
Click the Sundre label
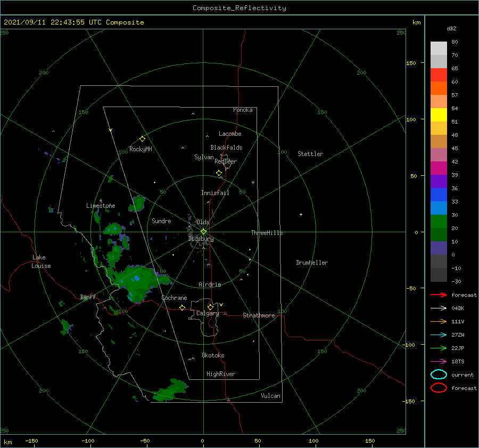[161, 221]
